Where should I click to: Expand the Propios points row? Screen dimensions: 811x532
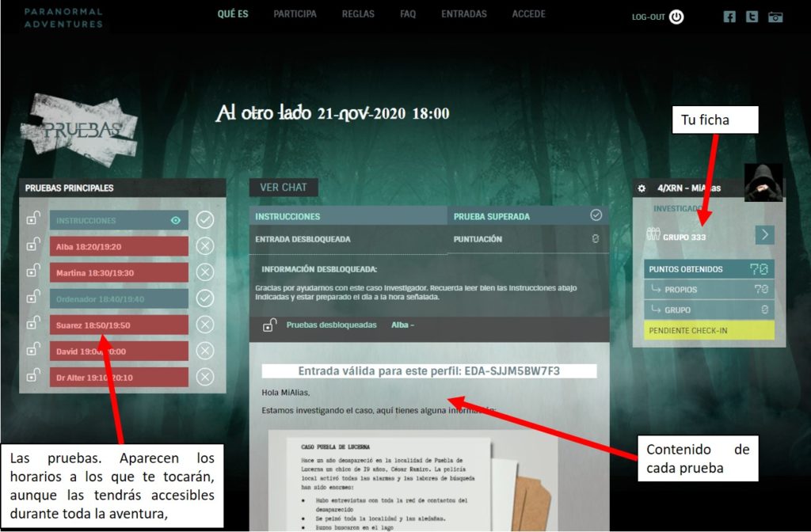click(x=709, y=290)
